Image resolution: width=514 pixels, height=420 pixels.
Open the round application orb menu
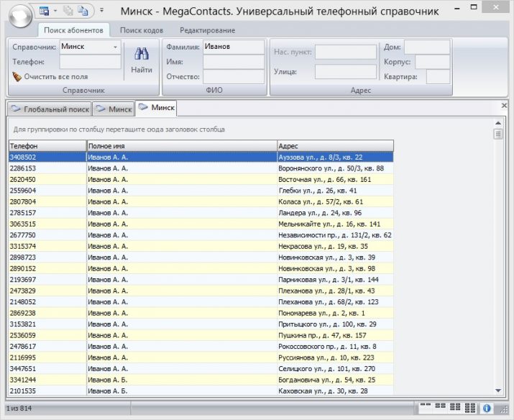click(20, 15)
